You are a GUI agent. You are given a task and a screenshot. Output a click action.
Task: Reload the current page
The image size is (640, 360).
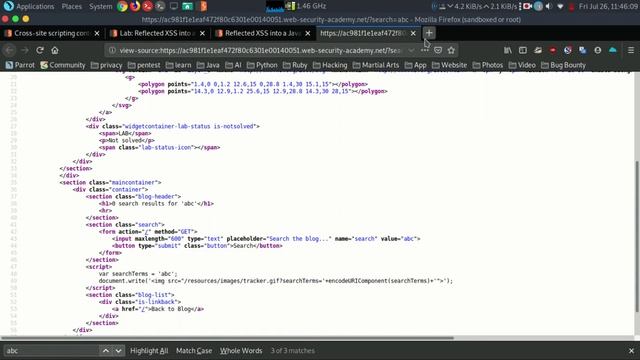click(x=40, y=50)
